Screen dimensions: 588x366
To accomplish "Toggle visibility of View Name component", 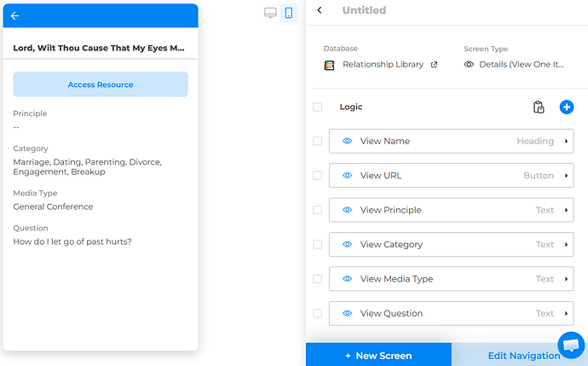I will coord(347,141).
